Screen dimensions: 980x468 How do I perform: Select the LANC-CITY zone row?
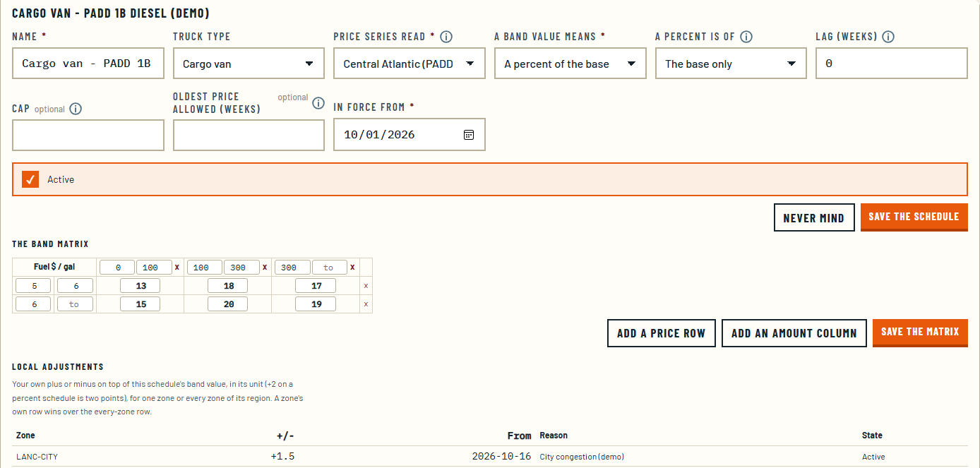[490, 457]
